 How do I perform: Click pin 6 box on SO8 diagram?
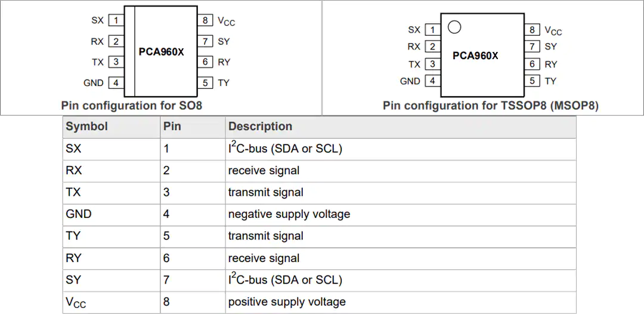tap(205, 62)
